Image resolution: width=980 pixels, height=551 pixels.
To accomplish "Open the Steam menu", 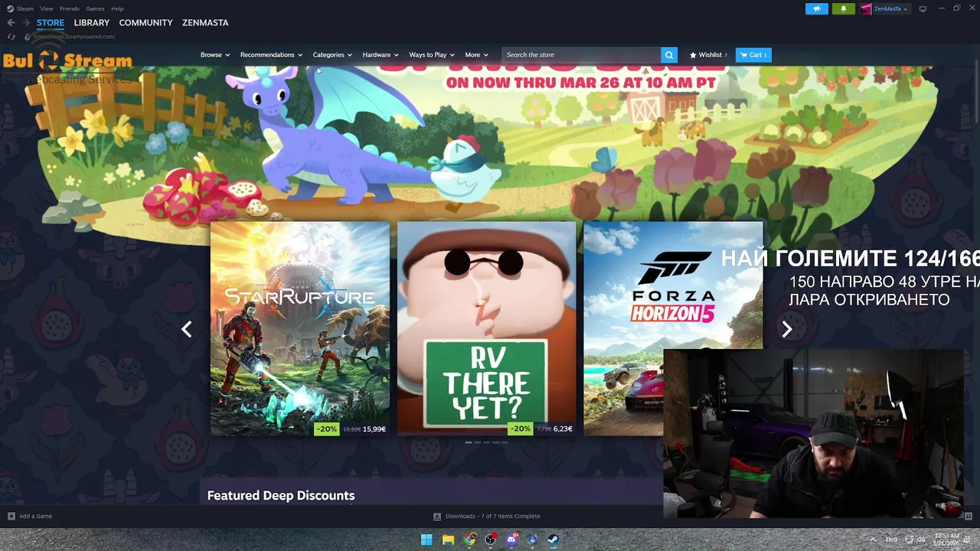I will pyautogui.click(x=25, y=8).
